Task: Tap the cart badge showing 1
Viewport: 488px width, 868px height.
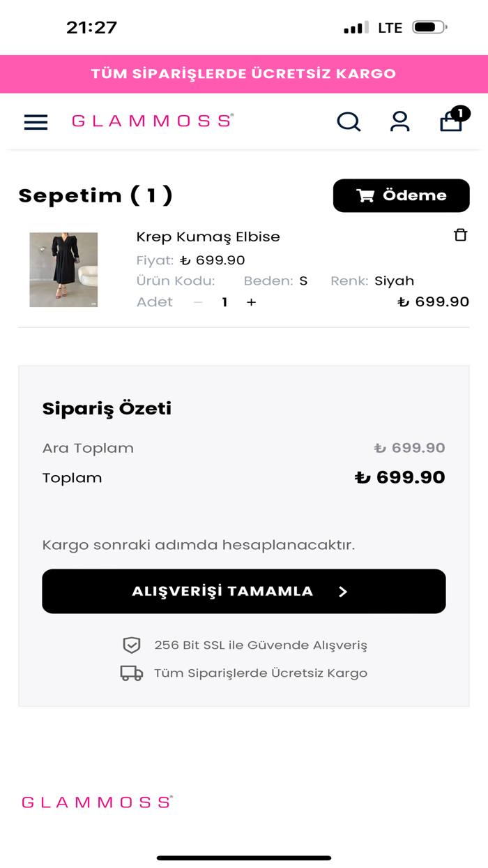Action: pos(460,113)
